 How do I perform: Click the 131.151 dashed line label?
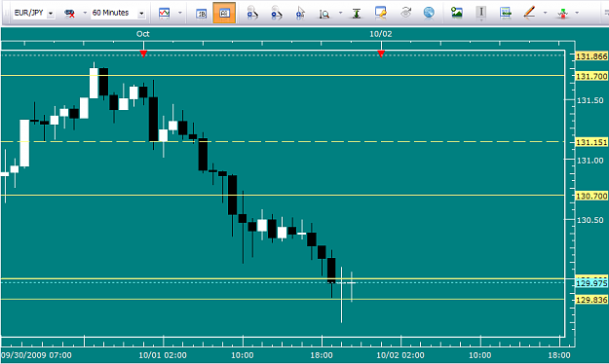tap(591, 142)
